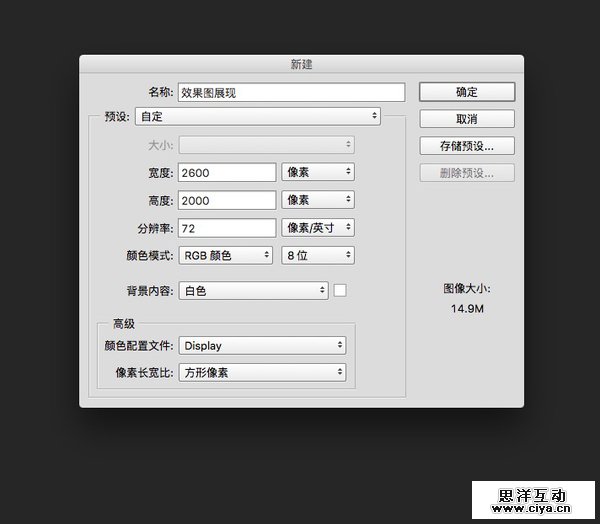Click the 高度 field showing 2000

[x=227, y=200]
